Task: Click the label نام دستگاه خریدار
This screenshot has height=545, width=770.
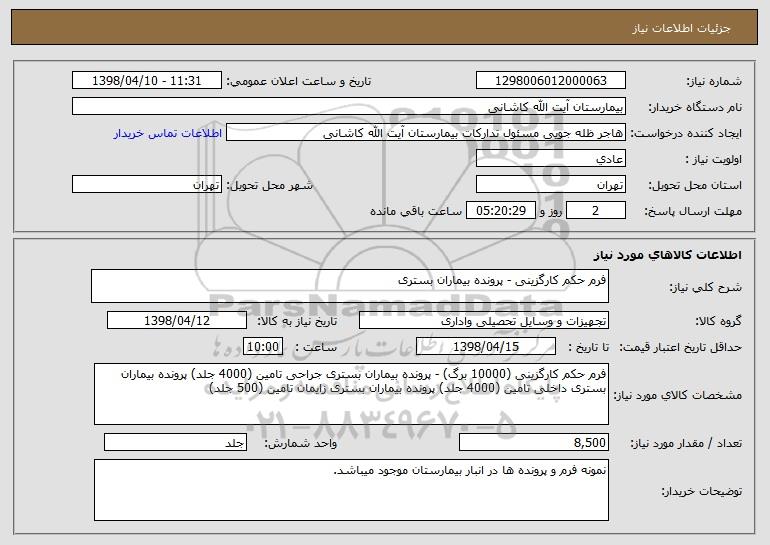Action: [x=695, y=107]
